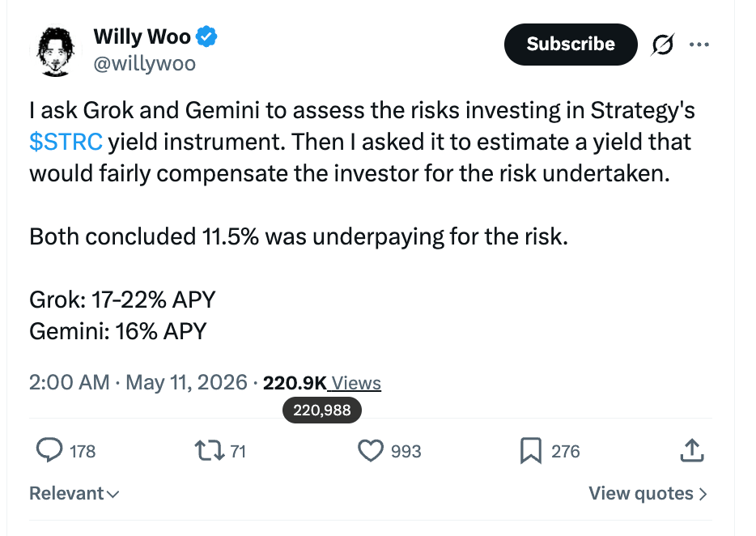This screenshot has width=756, height=536.
Task: Click the repost arrows icon
Action: point(210,451)
